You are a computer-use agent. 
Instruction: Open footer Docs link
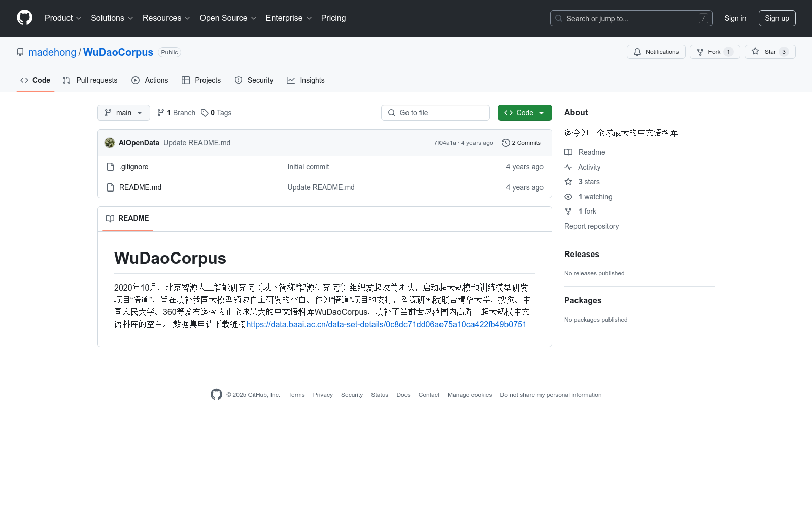pyautogui.click(x=403, y=395)
